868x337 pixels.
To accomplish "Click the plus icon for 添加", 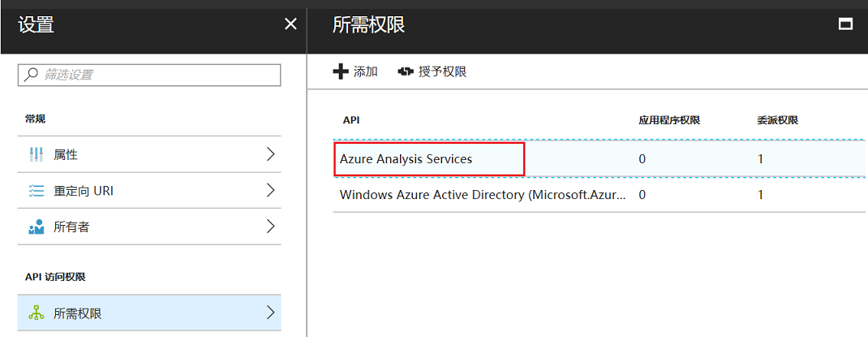I will tap(341, 71).
